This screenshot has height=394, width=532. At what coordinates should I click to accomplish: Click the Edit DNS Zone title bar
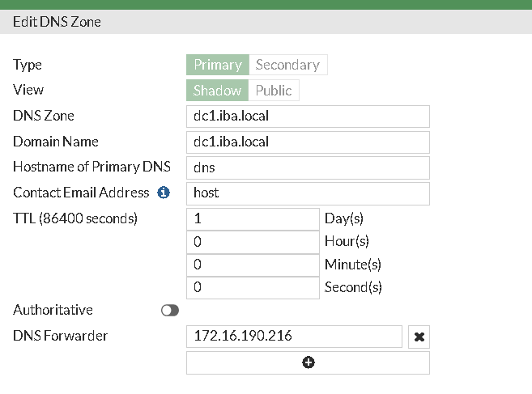tap(57, 22)
